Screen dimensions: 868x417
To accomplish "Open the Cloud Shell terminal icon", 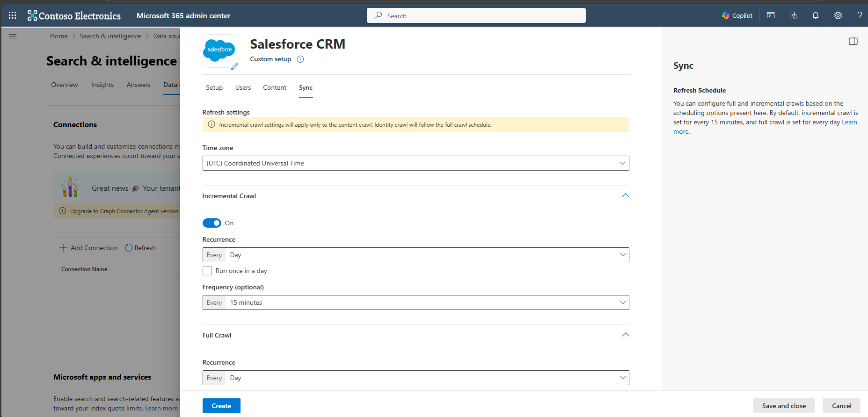I will (x=771, y=15).
